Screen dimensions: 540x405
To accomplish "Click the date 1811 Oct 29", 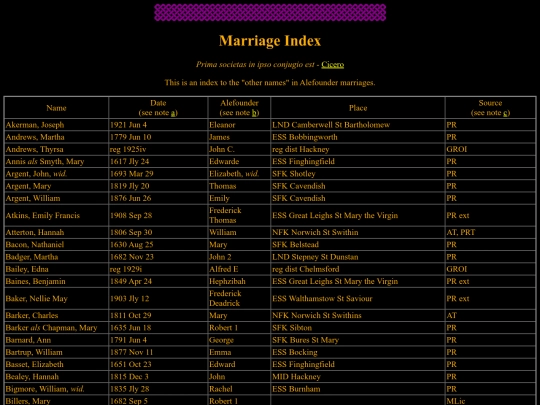I will pyautogui.click(x=131, y=315).
